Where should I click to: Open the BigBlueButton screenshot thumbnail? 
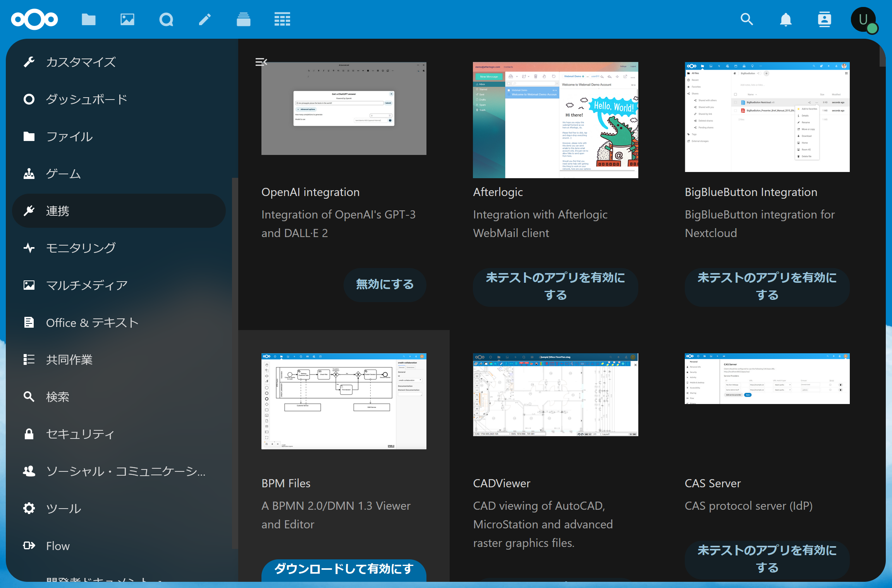767,117
